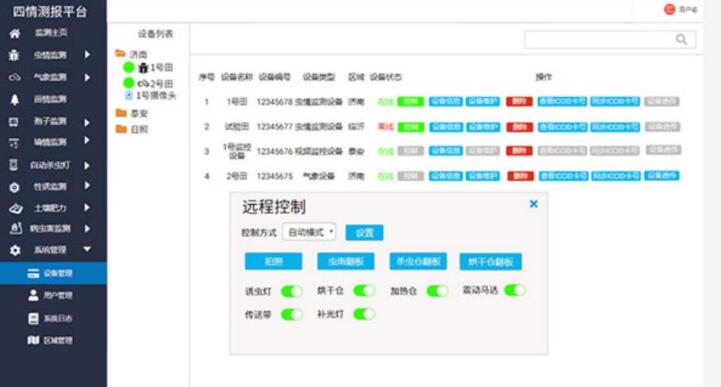Click the icon beside 性诱监测
721x387 pixels.
point(14,187)
